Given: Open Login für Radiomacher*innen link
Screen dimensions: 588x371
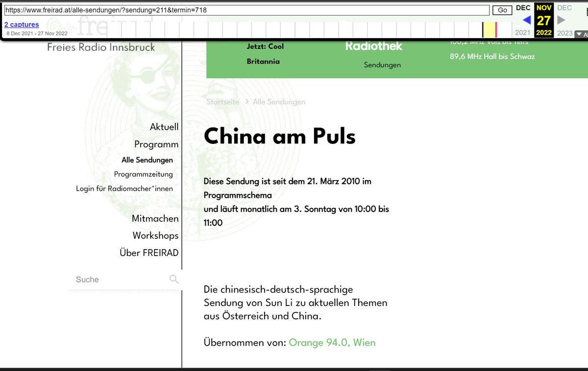Looking at the screenshot, I should tap(124, 188).
